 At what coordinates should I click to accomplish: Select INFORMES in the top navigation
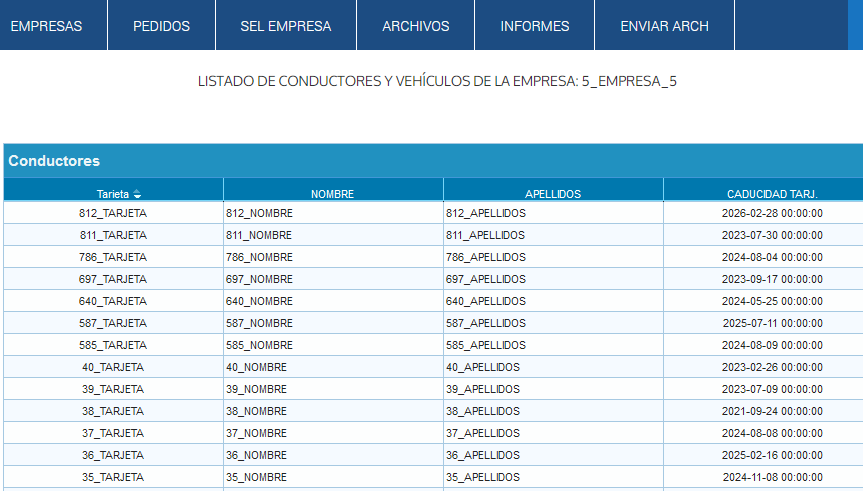click(534, 26)
